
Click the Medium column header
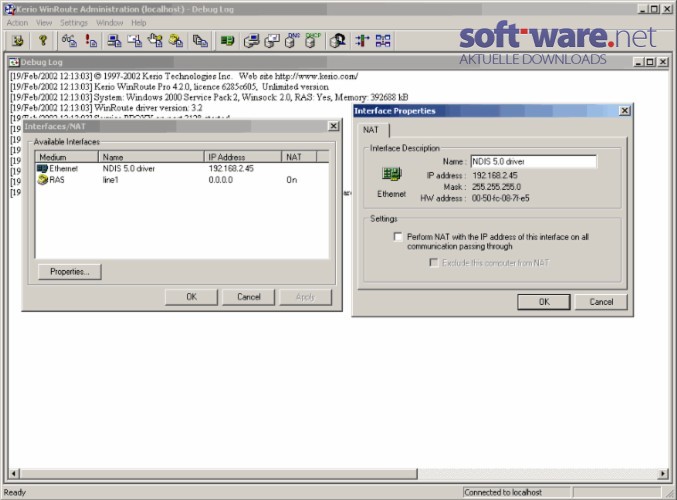coord(66,157)
